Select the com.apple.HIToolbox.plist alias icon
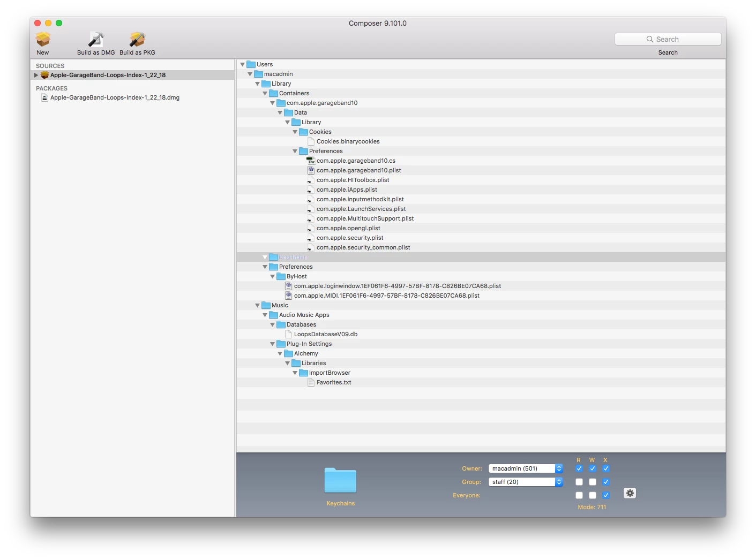Screen dimensions: 756x560 [x=311, y=180]
